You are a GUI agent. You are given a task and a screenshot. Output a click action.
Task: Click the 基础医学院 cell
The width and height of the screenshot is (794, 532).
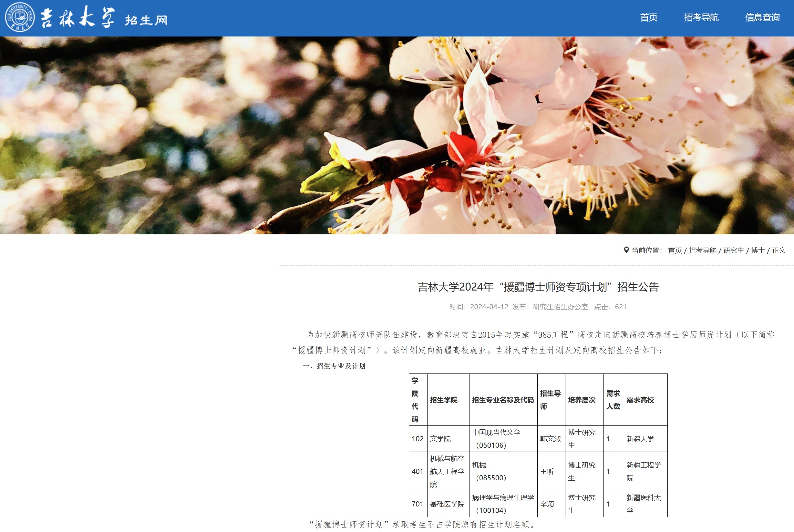click(x=448, y=504)
